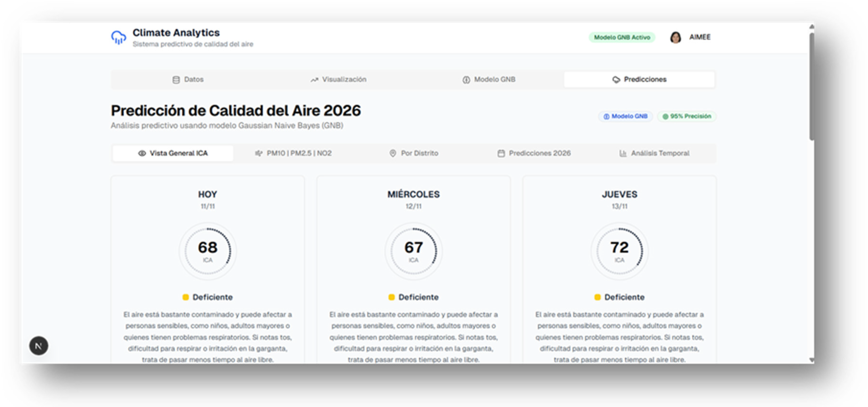Click the icon beside Modelo GNB tab
The image size is (868, 407).
pos(466,80)
